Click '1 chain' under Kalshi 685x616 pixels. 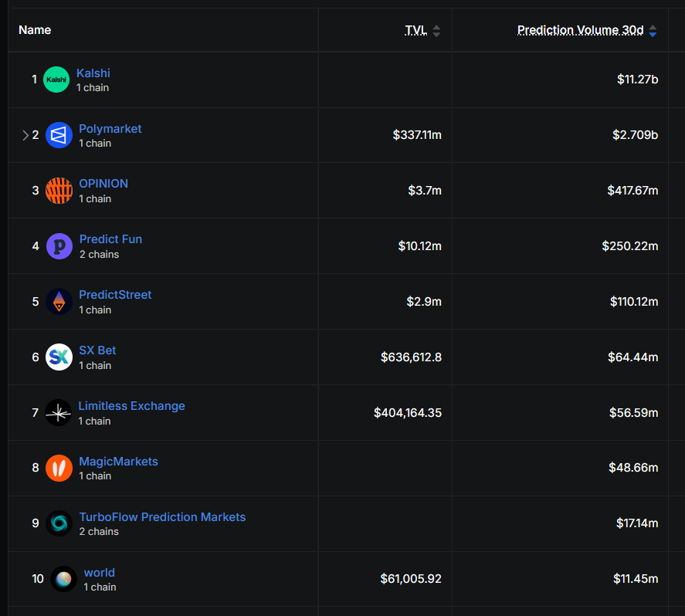click(93, 88)
